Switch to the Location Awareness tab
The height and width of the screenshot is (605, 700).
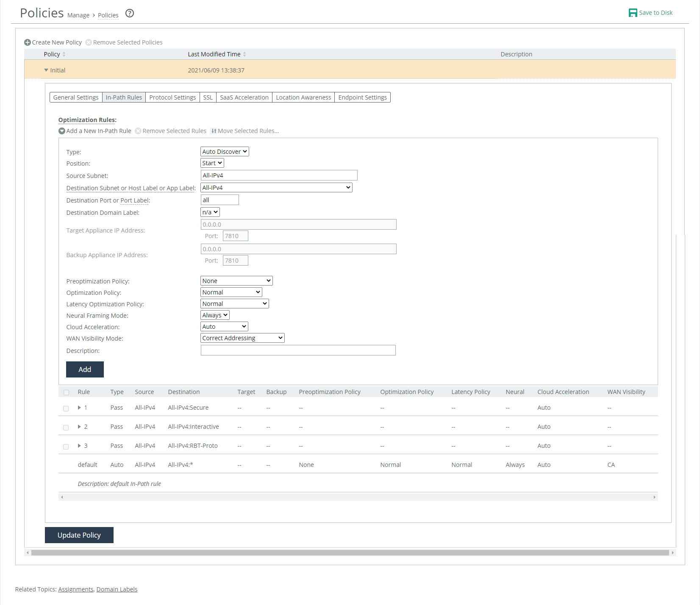(303, 97)
